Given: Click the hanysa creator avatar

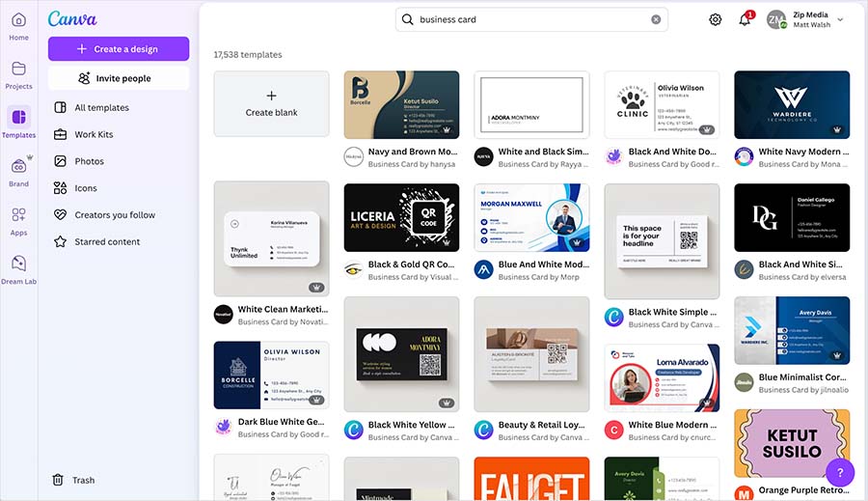Looking at the screenshot, I should pyautogui.click(x=353, y=156).
